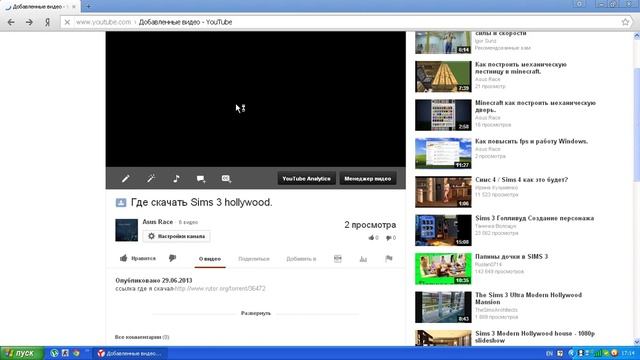The height and width of the screenshot is (360, 640).
Task: Open 'Симс 4 / Sims 4 как это будет?' link
Action: pos(521,180)
